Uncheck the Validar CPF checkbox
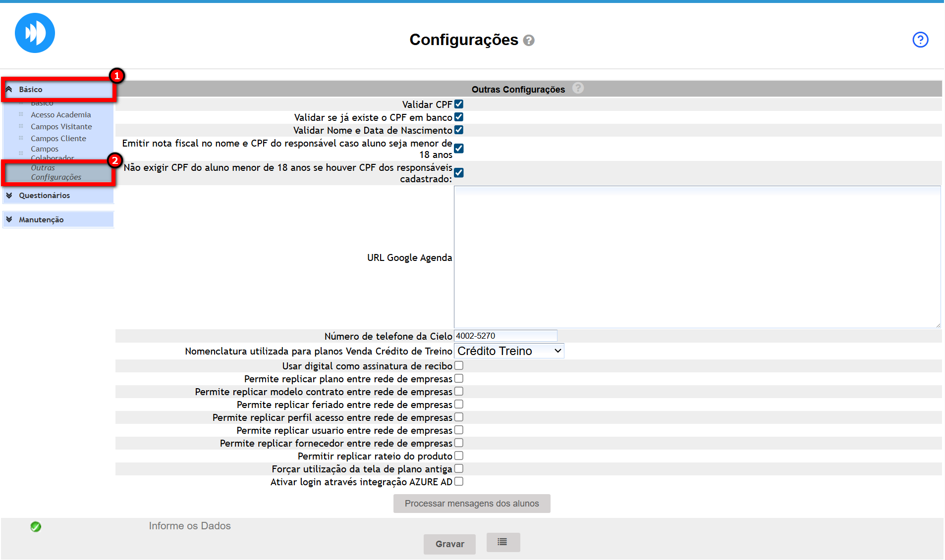The height and width of the screenshot is (560, 945). click(459, 104)
